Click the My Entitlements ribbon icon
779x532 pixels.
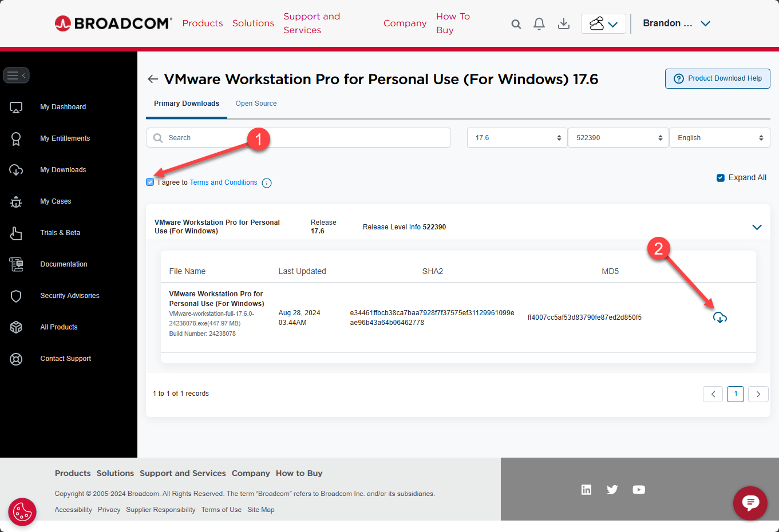click(16, 138)
